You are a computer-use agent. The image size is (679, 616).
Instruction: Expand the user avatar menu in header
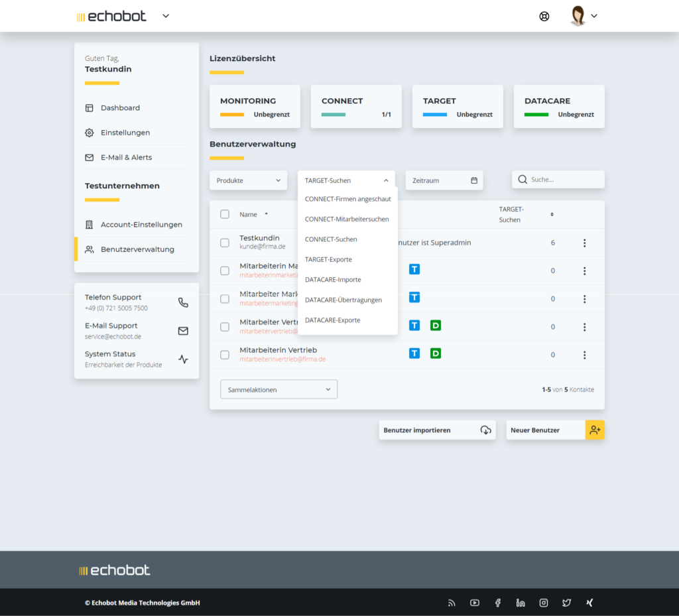tap(584, 17)
